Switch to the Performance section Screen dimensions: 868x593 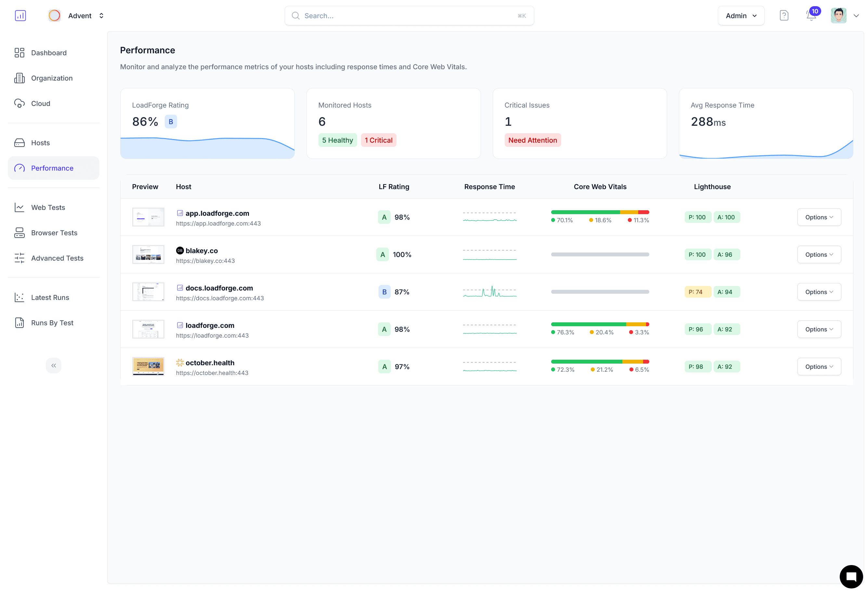(52, 168)
